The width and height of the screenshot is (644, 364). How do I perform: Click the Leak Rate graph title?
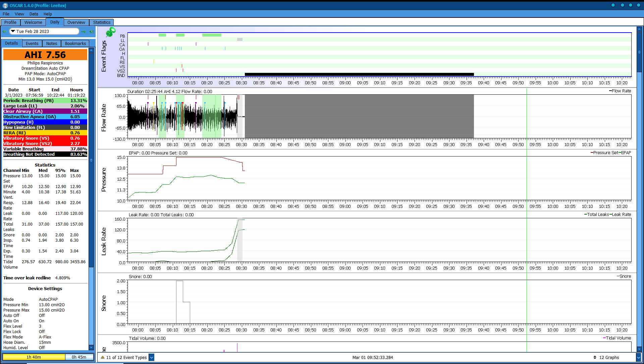coord(104,241)
